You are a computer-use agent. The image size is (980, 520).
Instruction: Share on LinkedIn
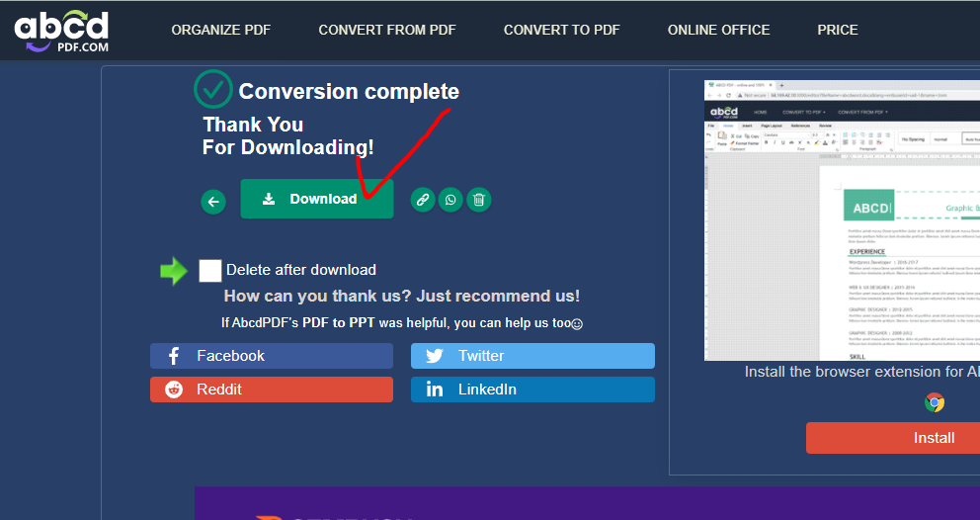[532, 390]
